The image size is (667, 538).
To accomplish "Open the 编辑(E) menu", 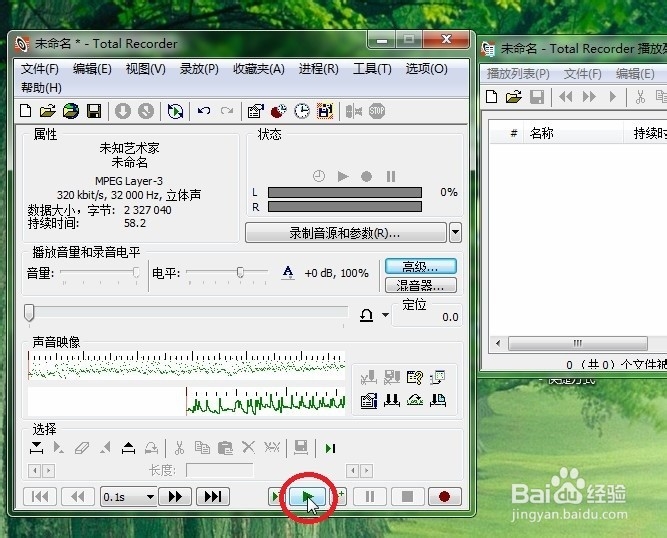I will coord(92,68).
